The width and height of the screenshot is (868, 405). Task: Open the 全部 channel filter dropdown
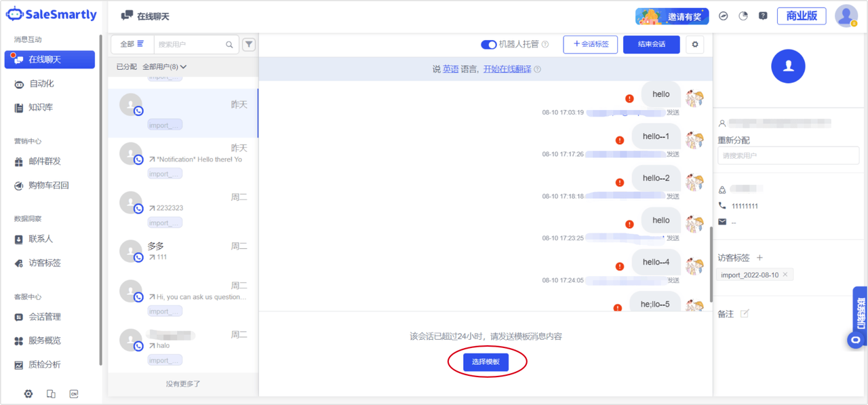[132, 44]
